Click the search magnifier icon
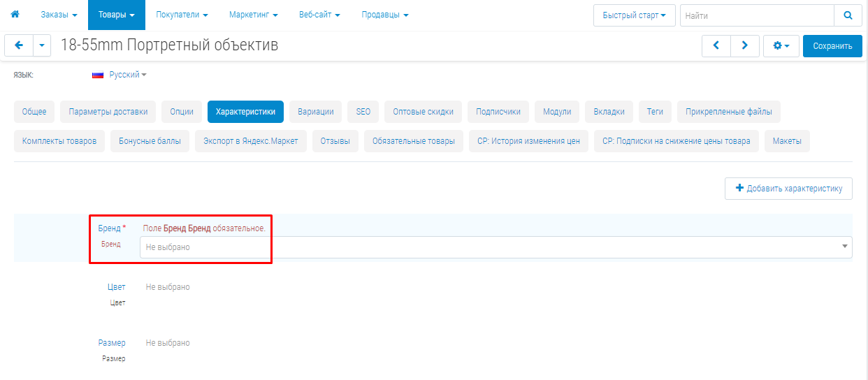This screenshot has width=868, height=380. point(848,15)
